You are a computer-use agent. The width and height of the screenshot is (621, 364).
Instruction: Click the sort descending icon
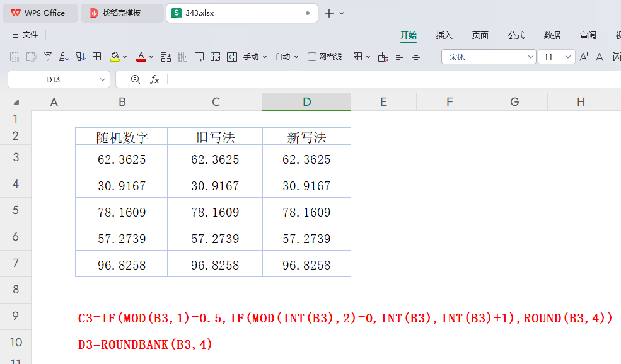pos(81,57)
